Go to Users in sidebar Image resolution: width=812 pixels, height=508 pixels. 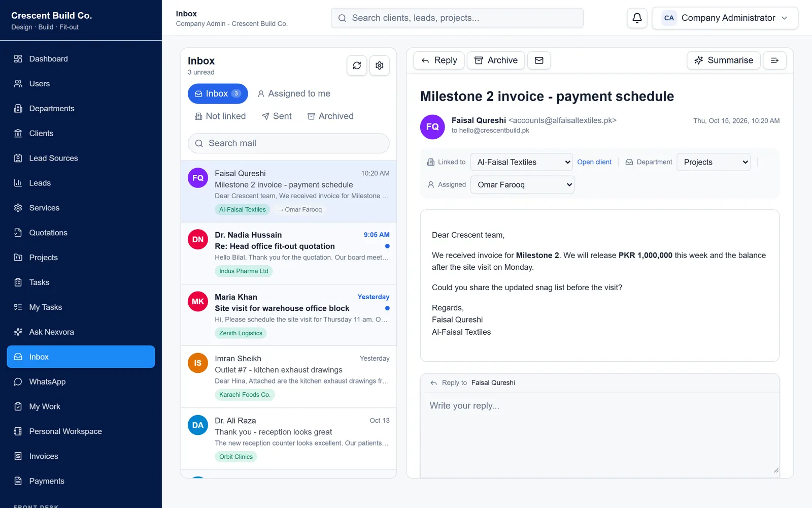click(x=81, y=84)
